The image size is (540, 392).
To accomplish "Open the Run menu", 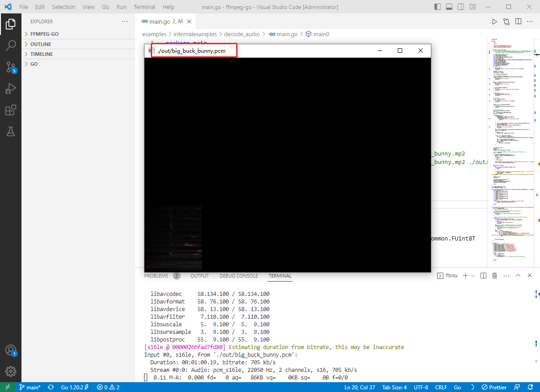I will coord(121,7).
